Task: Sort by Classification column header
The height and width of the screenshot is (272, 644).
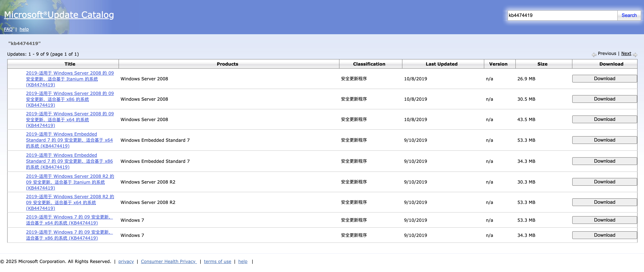Action: click(369, 64)
